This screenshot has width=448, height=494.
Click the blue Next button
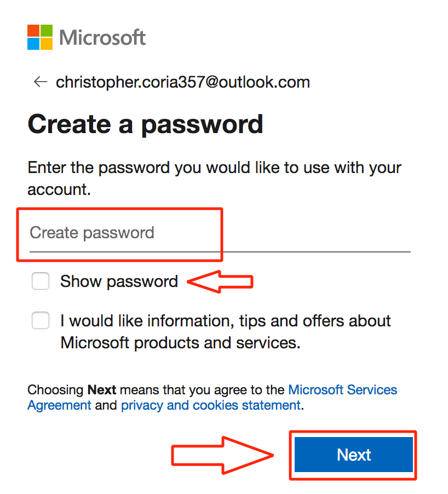pos(353,455)
